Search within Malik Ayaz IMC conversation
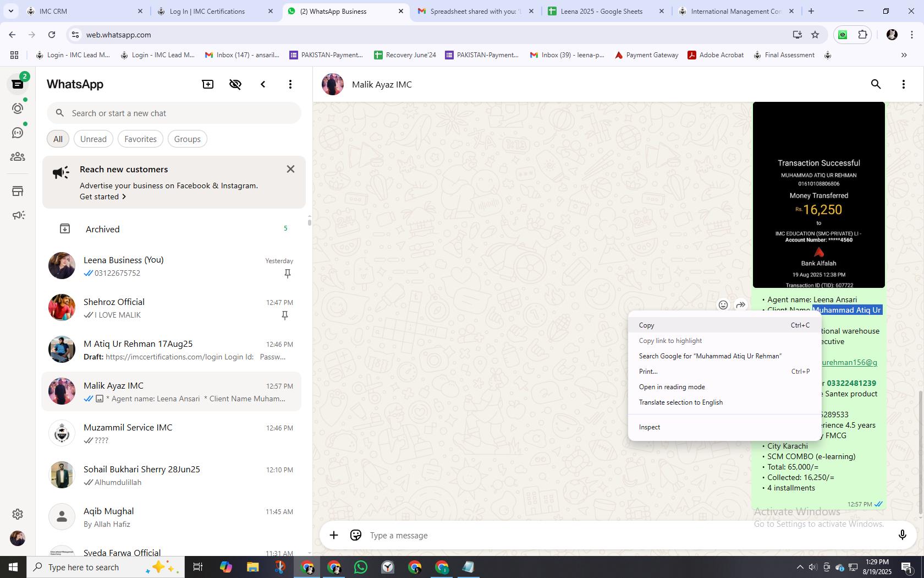 point(876,84)
